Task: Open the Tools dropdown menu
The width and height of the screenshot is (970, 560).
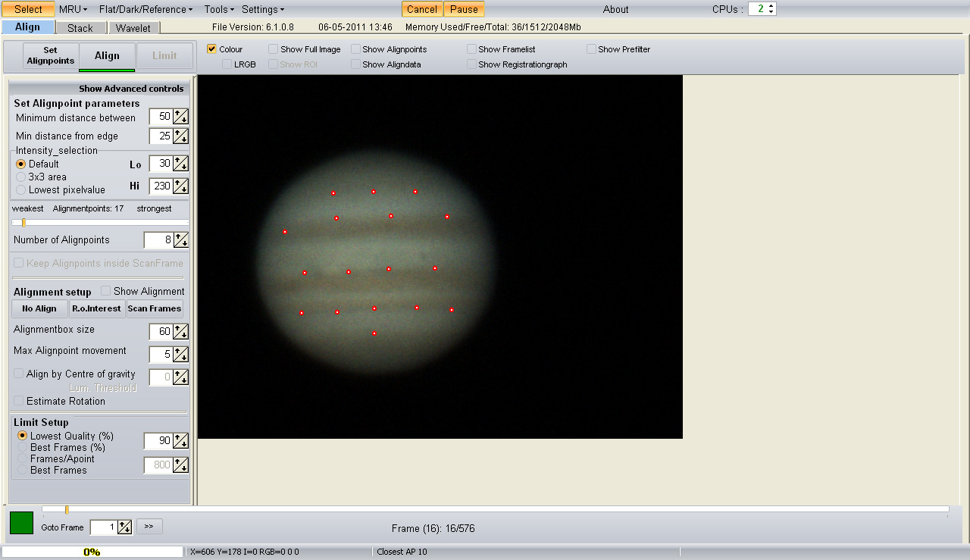Action: click(219, 9)
